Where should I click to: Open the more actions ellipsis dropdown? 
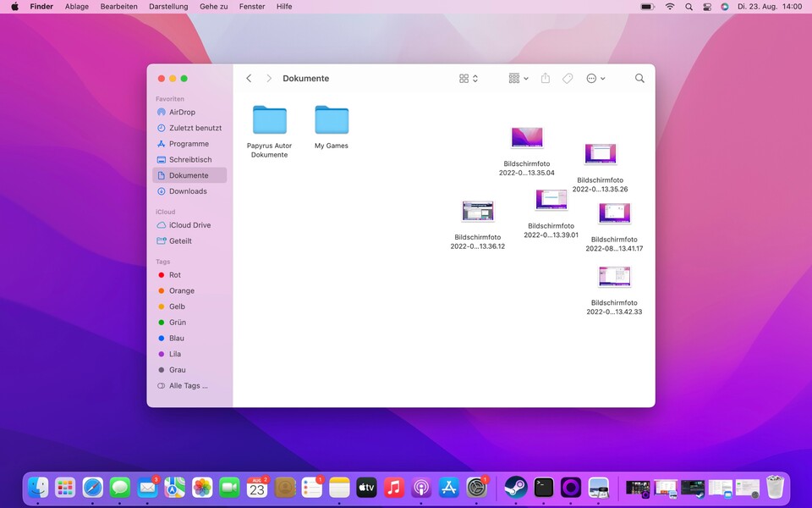[x=595, y=78]
